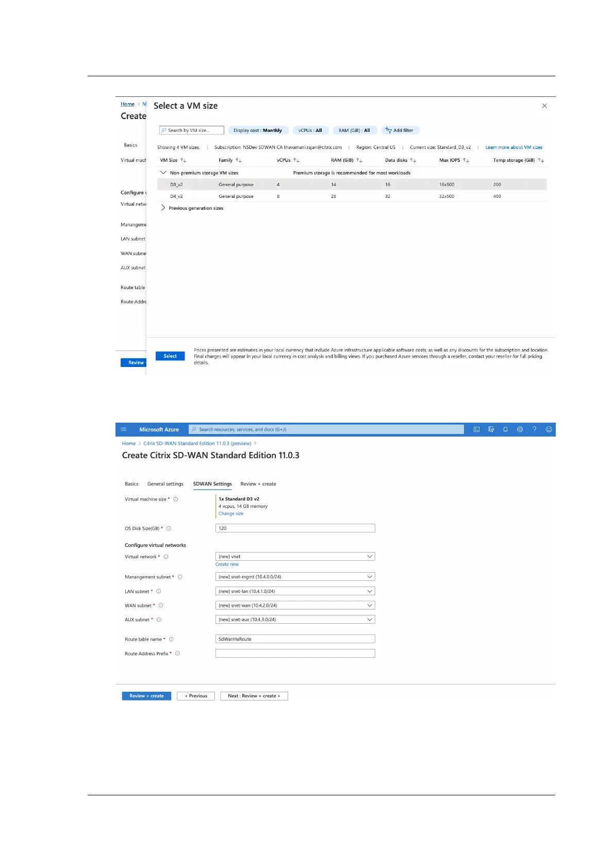This screenshot has height=868, width=614.
Task: Open the LAN subnet dropdown
Action: click(295, 591)
